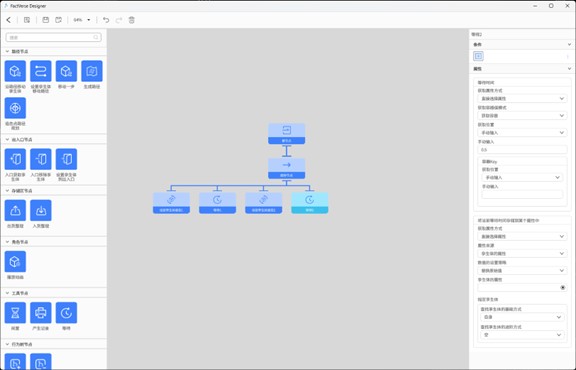Screen dimensions: 576x370
Task: Select the winding-path route node icon
Action: [41, 71]
